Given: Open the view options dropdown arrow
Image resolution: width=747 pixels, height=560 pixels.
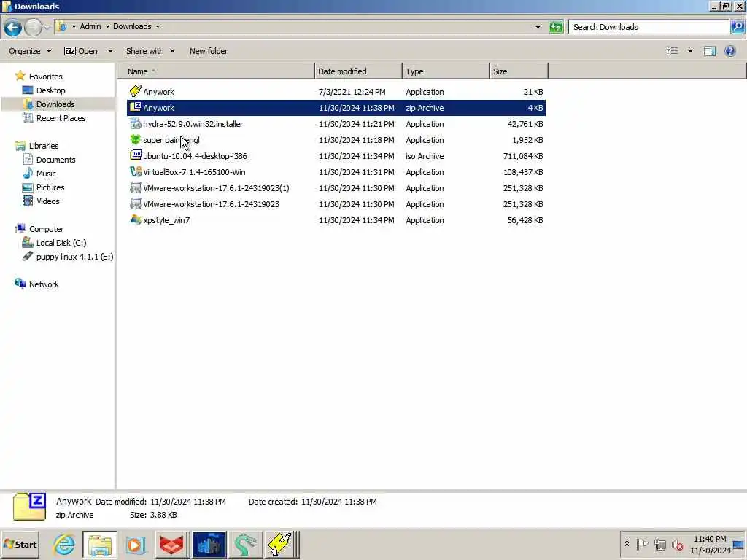Looking at the screenshot, I should (x=690, y=51).
